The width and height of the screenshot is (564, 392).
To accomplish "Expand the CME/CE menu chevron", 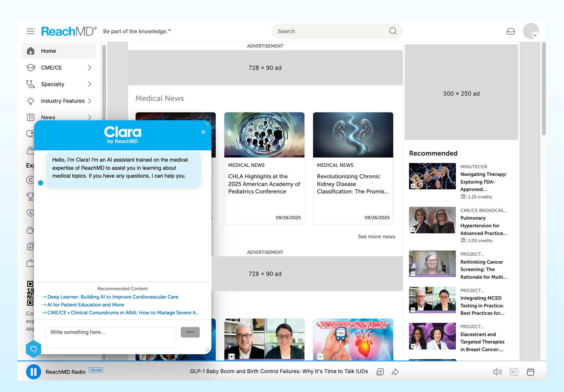I will pyautogui.click(x=90, y=68).
